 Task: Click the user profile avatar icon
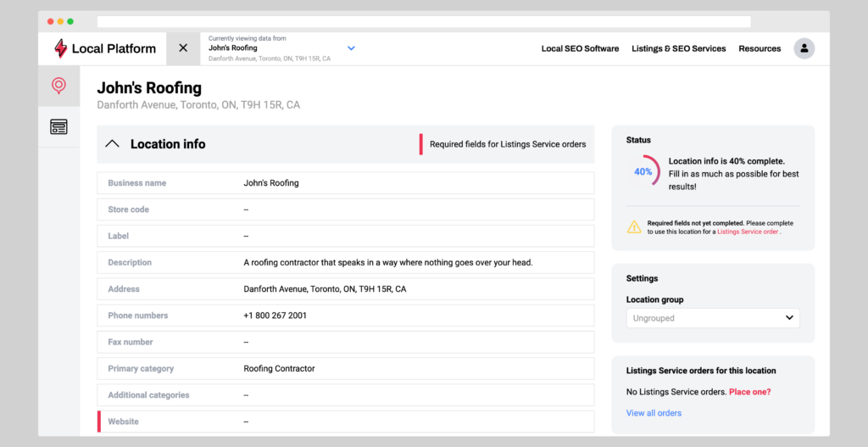804,48
